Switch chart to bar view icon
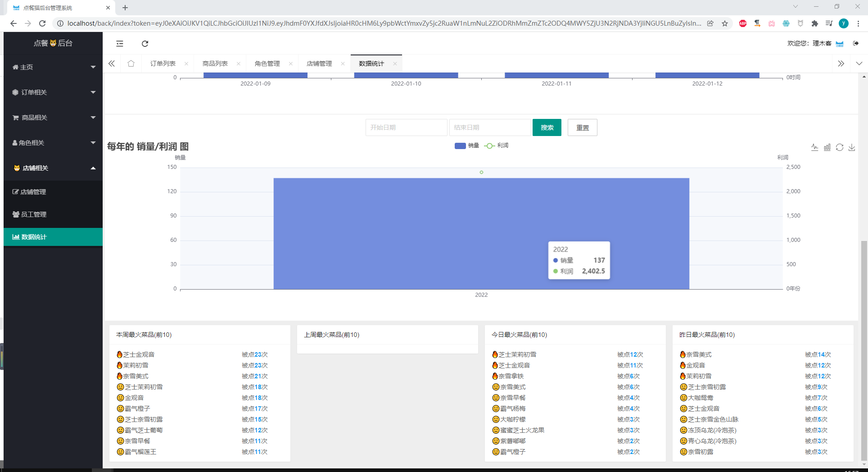The width and height of the screenshot is (868, 472). [x=827, y=147]
